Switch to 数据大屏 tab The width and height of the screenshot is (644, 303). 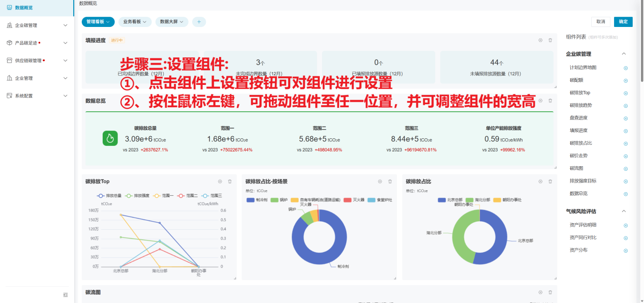click(172, 22)
